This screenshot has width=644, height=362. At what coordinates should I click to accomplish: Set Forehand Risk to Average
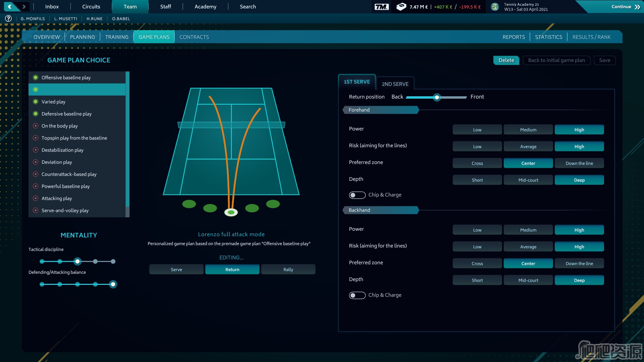pyautogui.click(x=528, y=147)
